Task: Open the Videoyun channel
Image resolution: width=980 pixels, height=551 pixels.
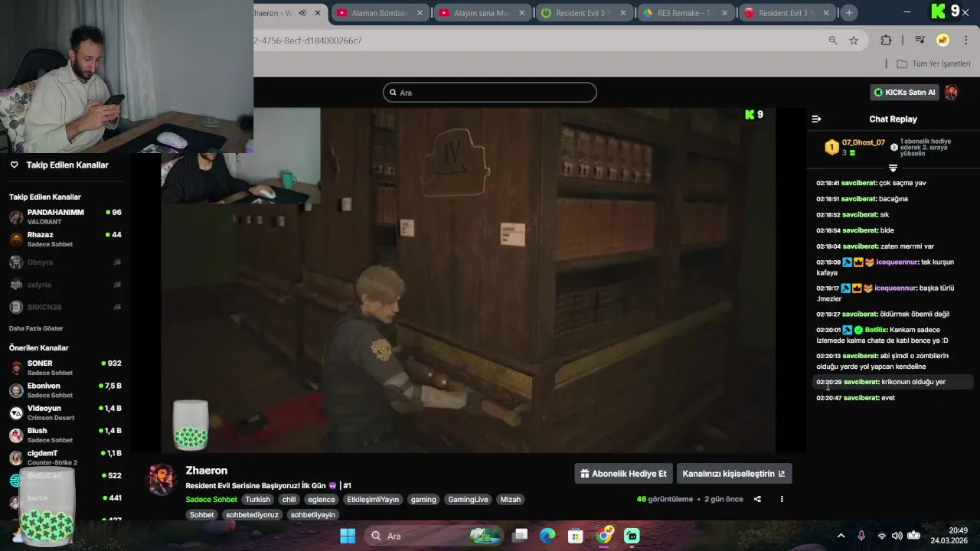Action: [x=65, y=413]
